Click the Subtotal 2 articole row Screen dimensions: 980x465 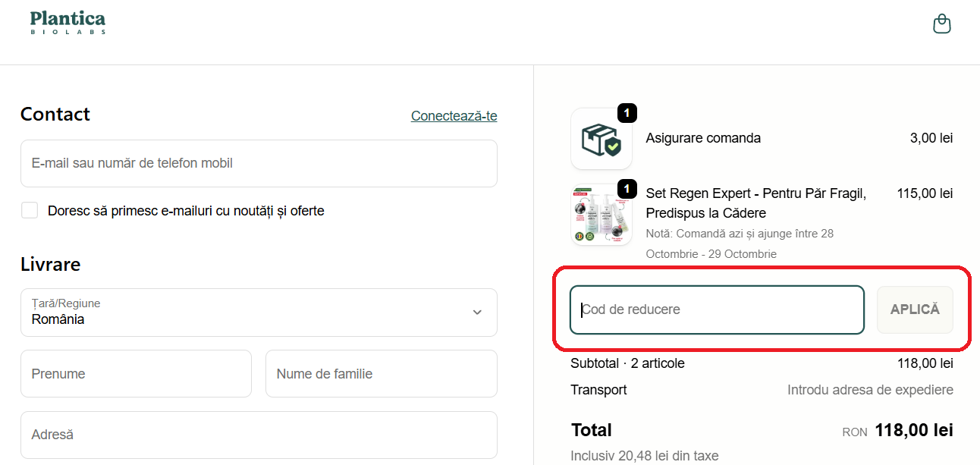(x=627, y=363)
